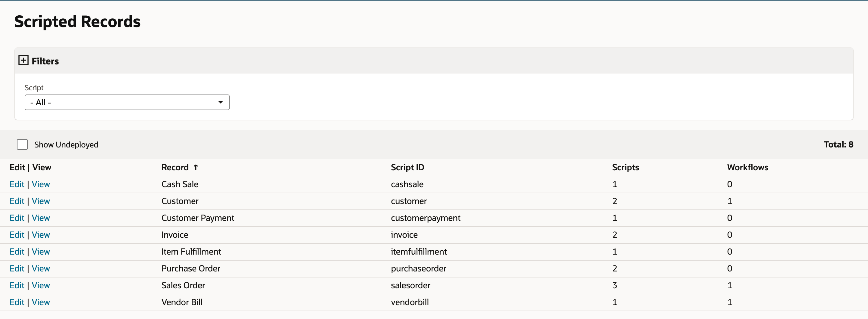The height and width of the screenshot is (319, 868).
Task: Edit the Sales Order record
Action: tap(17, 285)
